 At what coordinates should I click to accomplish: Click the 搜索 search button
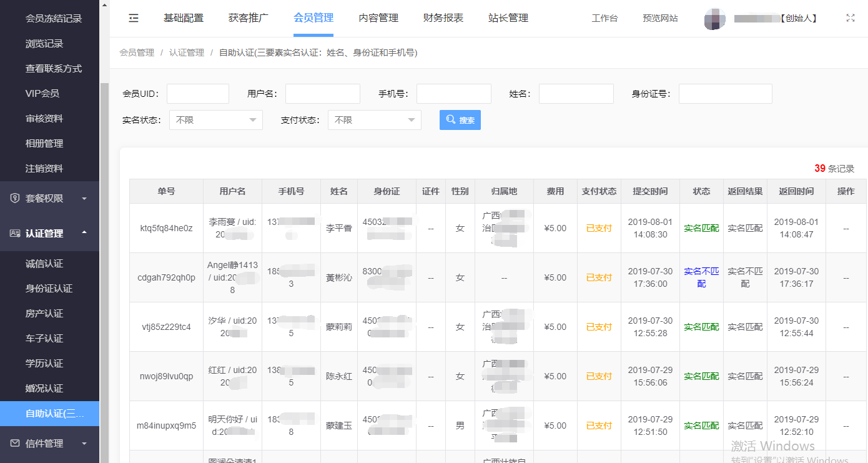coord(460,120)
